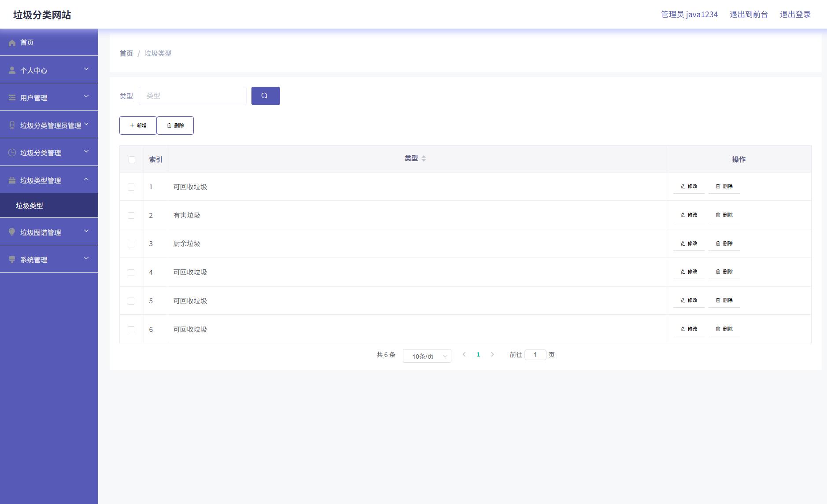The width and height of the screenshot is (827, 504).
Task: Click 修改 for 有害垃圾 row
Action: 689,215
